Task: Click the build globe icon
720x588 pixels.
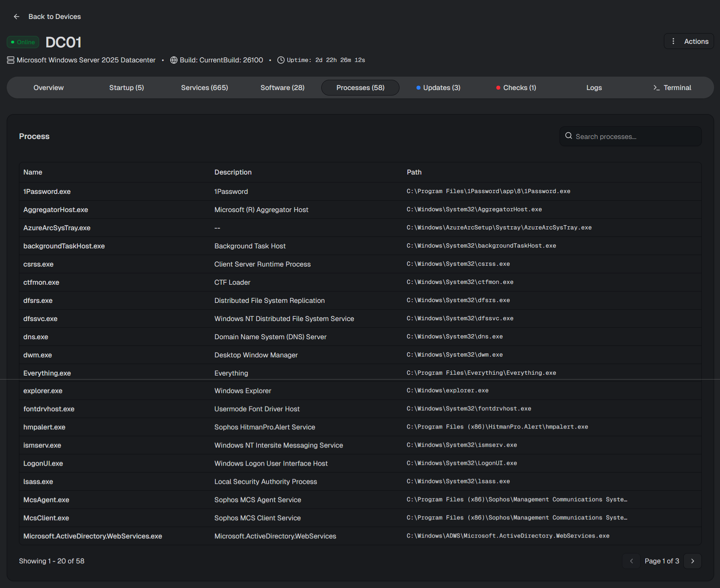Action: click(x=173, y=60)
